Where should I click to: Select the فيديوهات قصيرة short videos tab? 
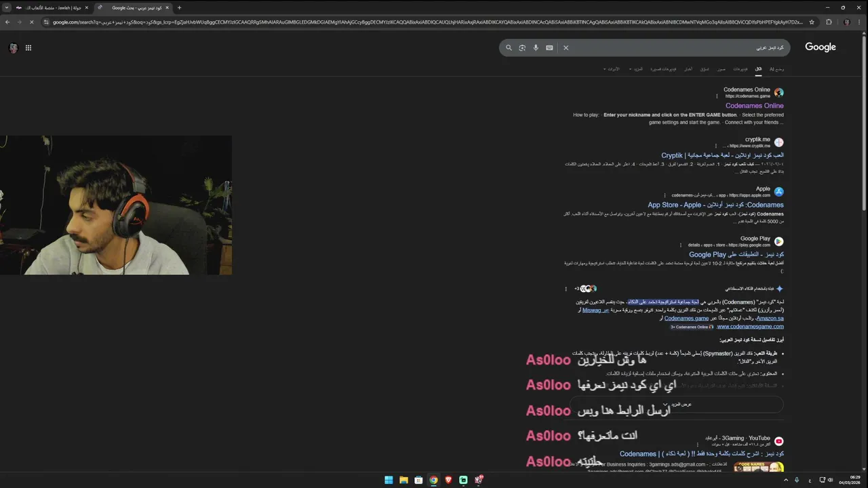(x=663, y=69)
